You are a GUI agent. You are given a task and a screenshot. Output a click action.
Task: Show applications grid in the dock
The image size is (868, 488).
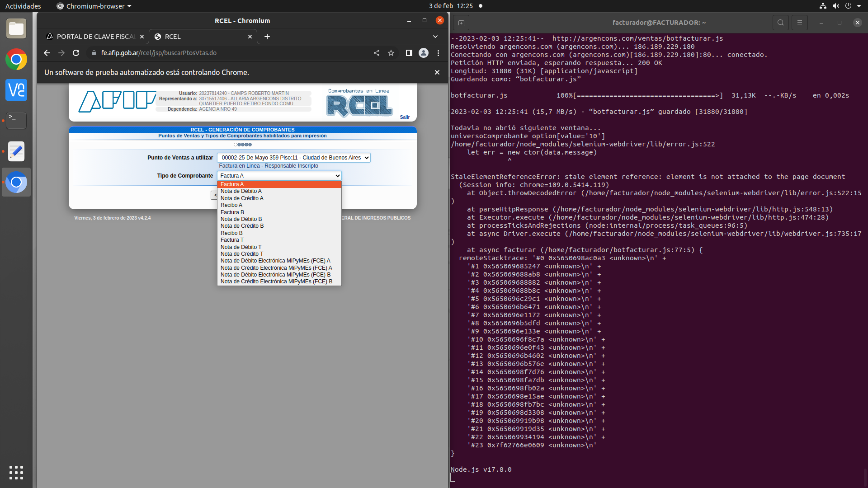click(x=16, y=472)
